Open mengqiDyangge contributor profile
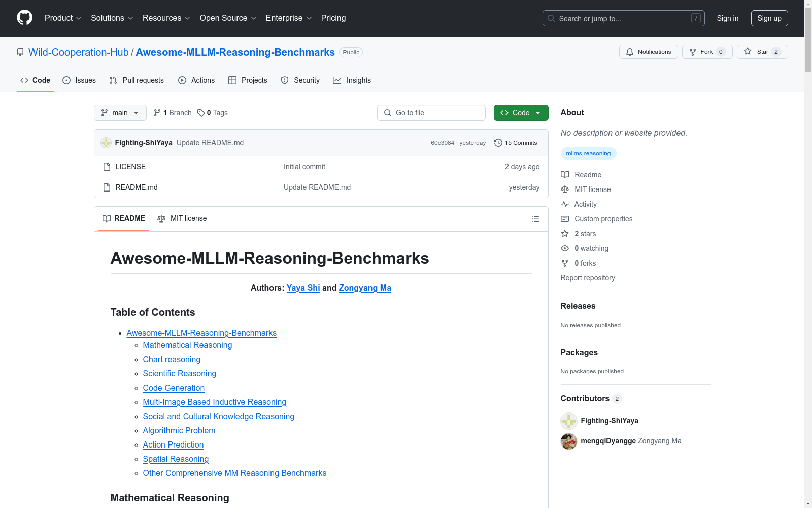Image resolution: width=812 pixels, height=508 pixels. coord(608,441)
